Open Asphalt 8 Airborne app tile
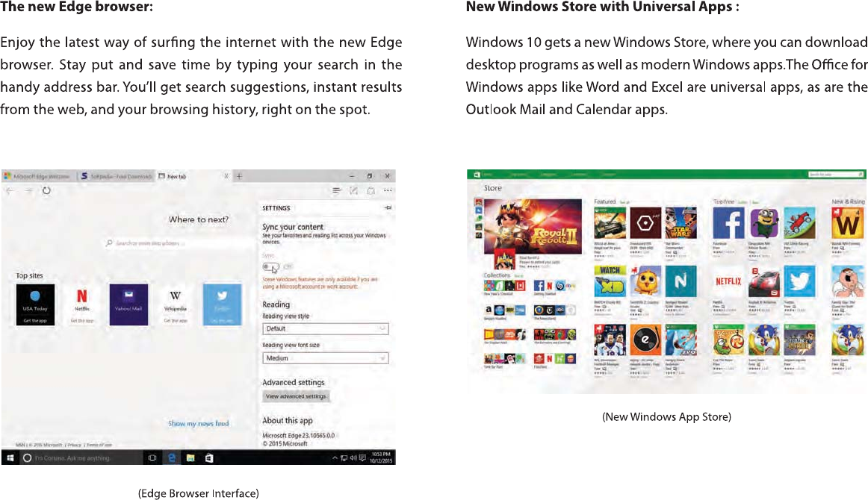Image resolution: width=868 pixels, height=500 pixels. point(764,281)
